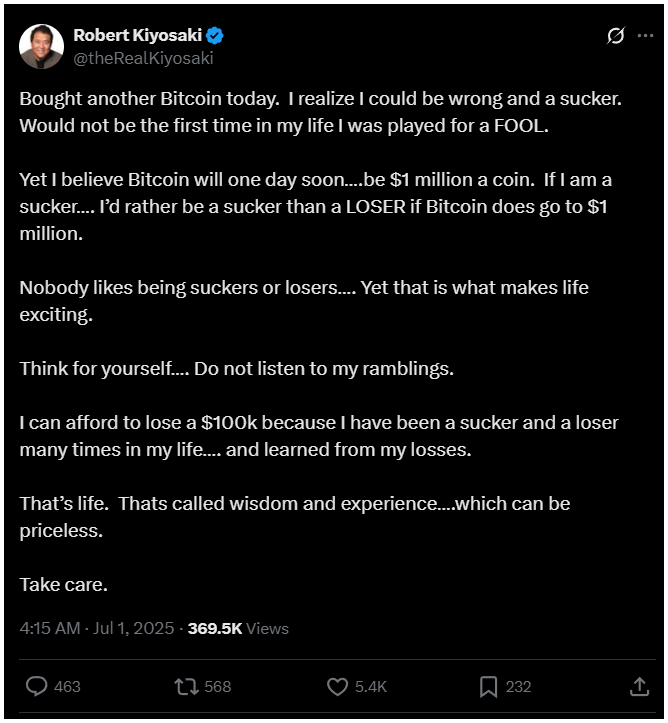Click the paragraph mentioning '$100k'
The height and width of the screenshot is (723, 668).
(x=319, y=436)
